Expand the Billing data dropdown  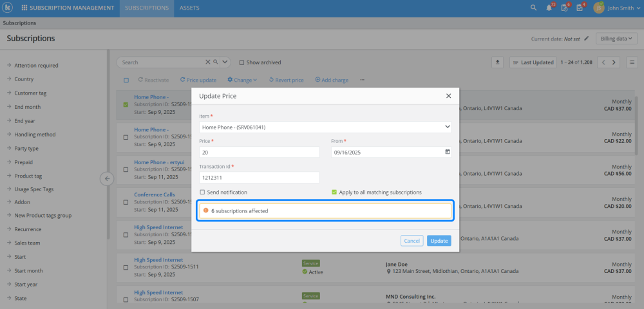tap(616, 39)
